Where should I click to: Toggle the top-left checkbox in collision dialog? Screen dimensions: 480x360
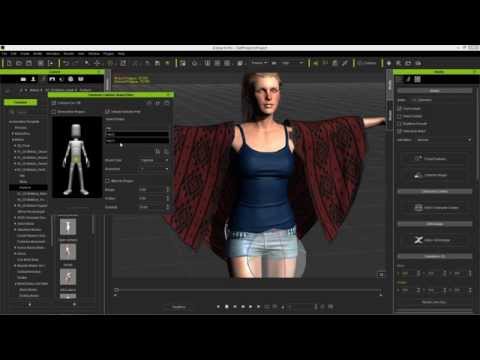(x=54, y=103)
